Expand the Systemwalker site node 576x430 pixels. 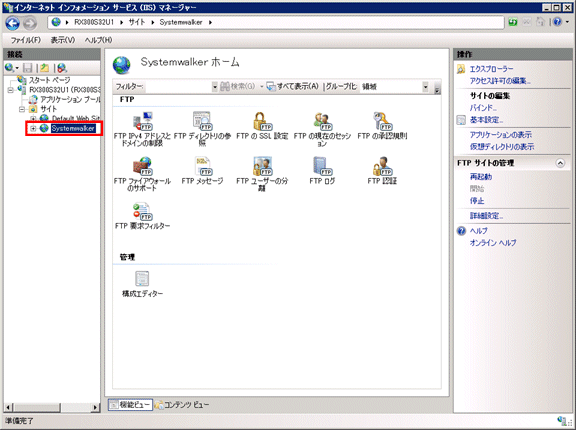coord(33,129)
